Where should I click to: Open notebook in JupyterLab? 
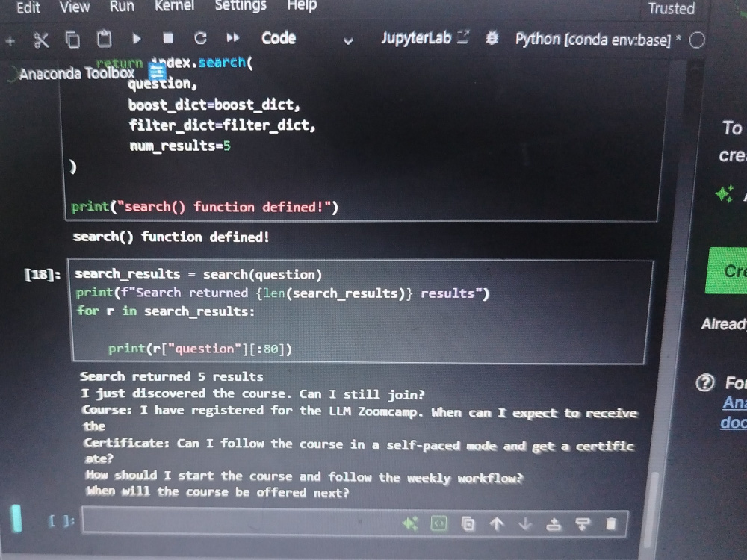point(425,38)
